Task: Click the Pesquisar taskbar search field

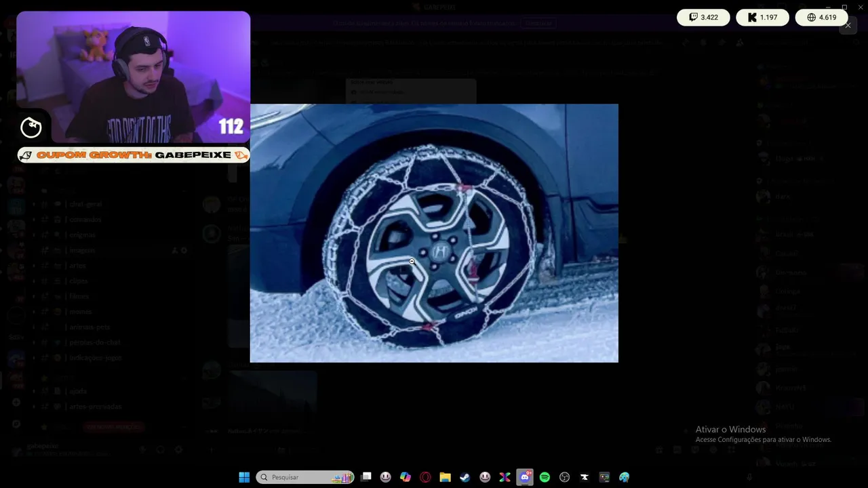Action: coord(305,477)
